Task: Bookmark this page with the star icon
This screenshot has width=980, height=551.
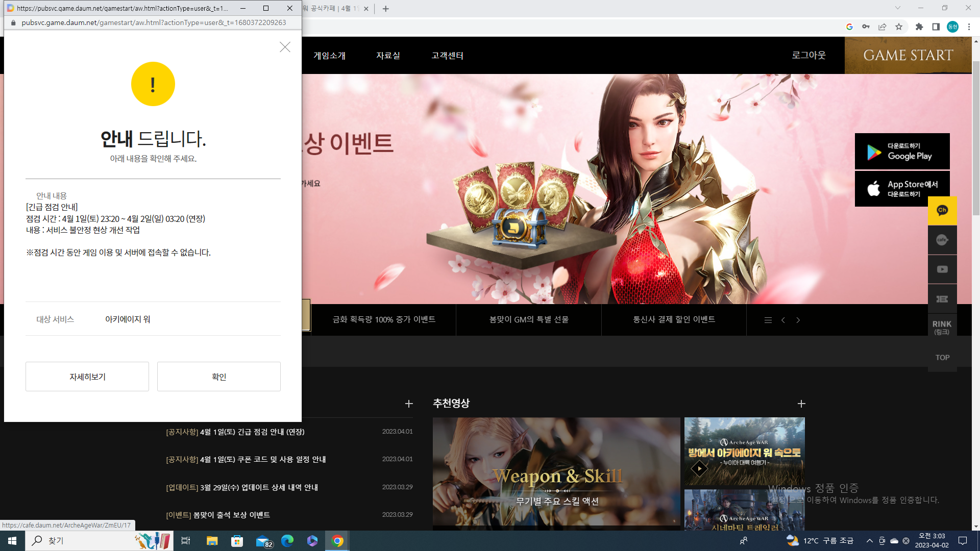Action: point(899,27)
